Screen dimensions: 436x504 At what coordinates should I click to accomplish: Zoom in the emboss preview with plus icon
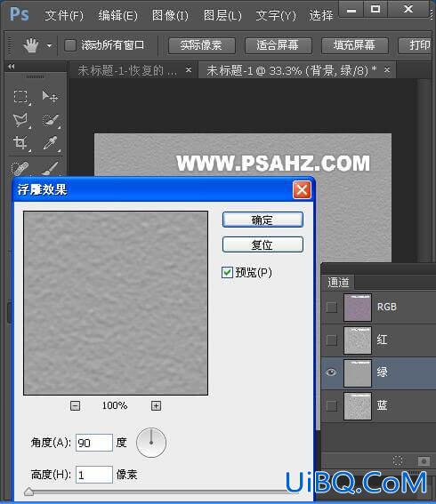156,405
